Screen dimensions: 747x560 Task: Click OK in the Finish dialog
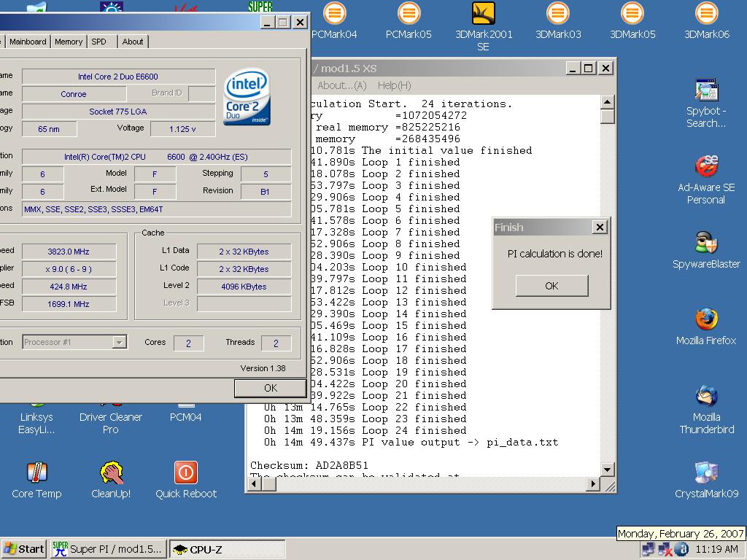pyautogui.click(x=551, y=286)
